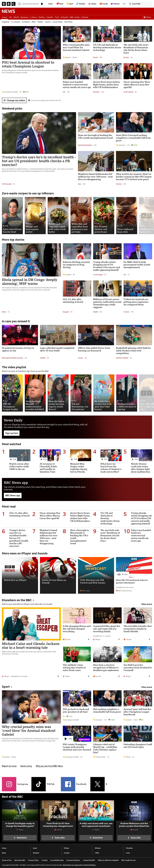154x868 pixels.
Task: Play the PSG lift Champions League trophy video
Action: [13, 393]
